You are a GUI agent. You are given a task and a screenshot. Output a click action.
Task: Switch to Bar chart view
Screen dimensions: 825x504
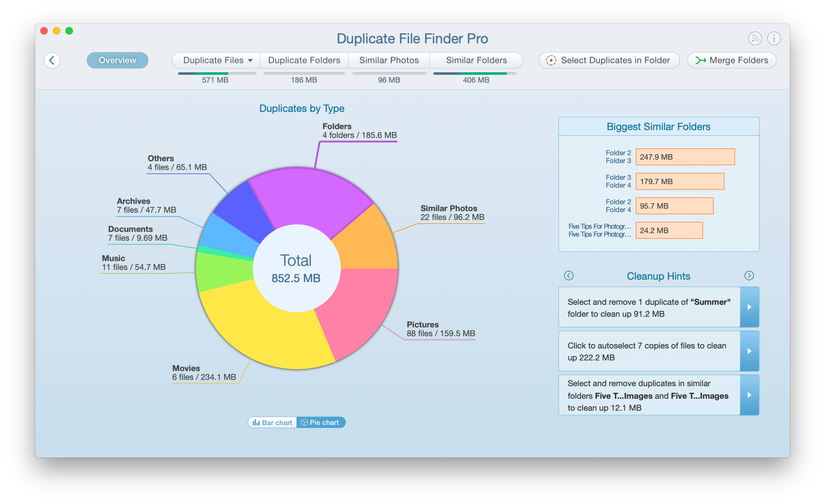click(272, 422)
